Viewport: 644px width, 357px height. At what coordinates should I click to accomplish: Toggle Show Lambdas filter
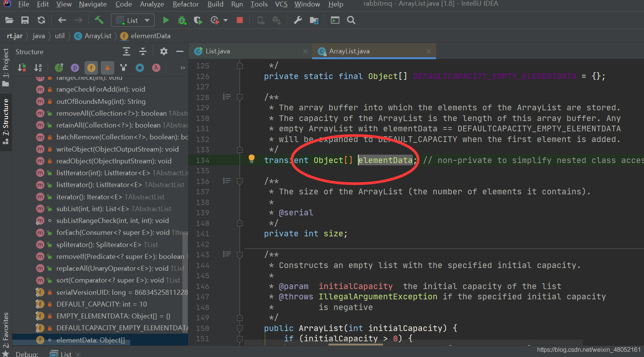[156, 68]
